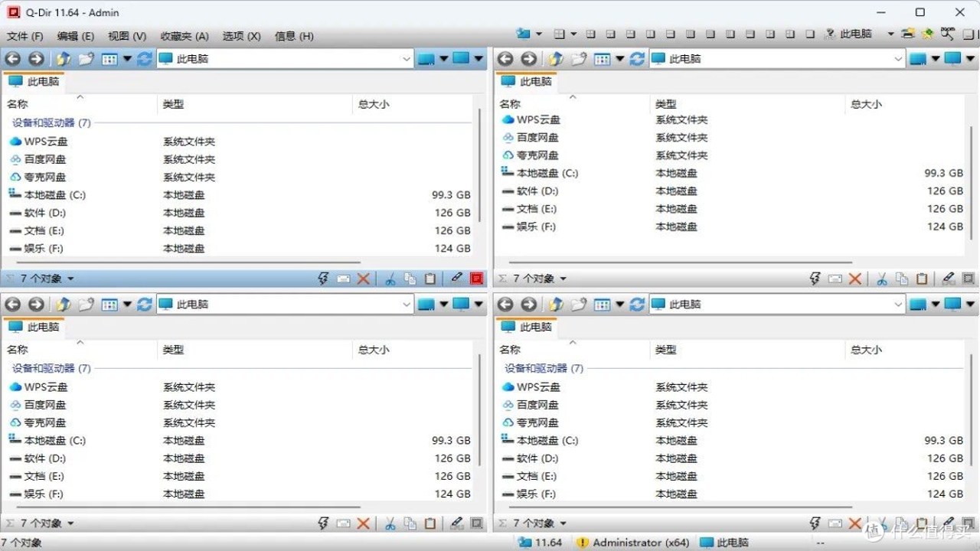Click the red square icon in top-left pane status bar
This screenshot has height=551, width=980.
(x=477, y=279)
